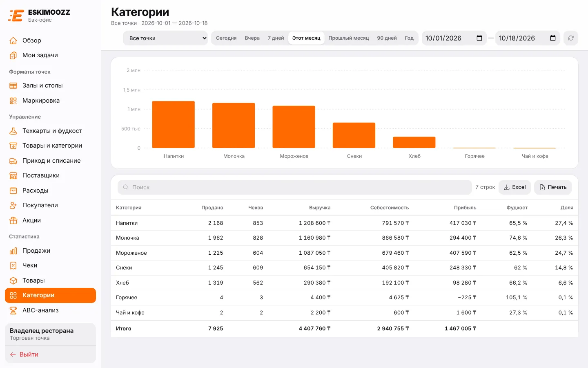Click the Выйти logout link

pos(24,355)
